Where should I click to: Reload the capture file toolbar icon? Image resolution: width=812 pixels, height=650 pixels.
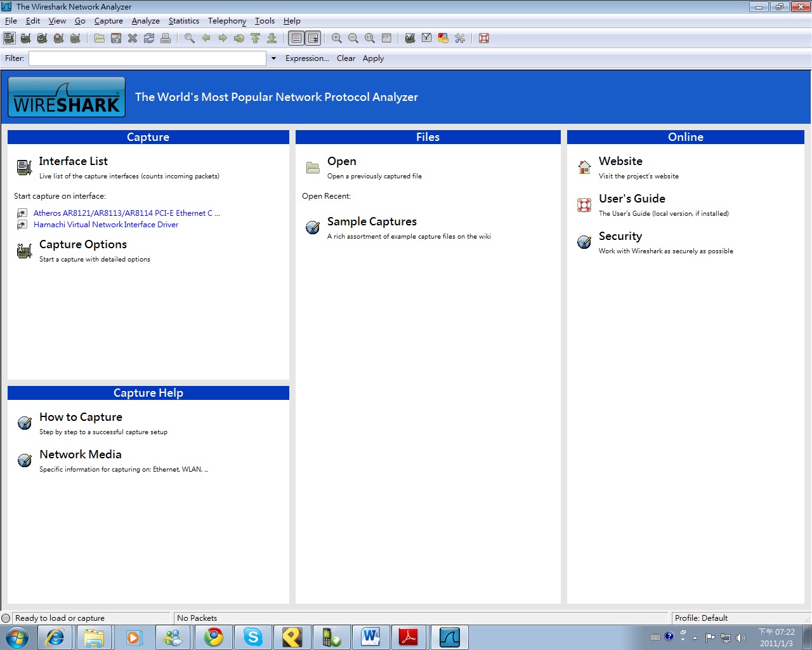point(149,38)
